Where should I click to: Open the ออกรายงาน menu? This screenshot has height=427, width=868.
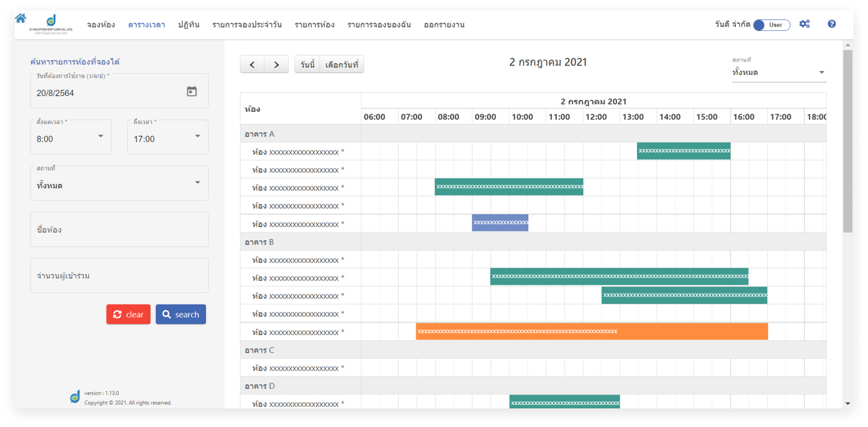[444, 24]
